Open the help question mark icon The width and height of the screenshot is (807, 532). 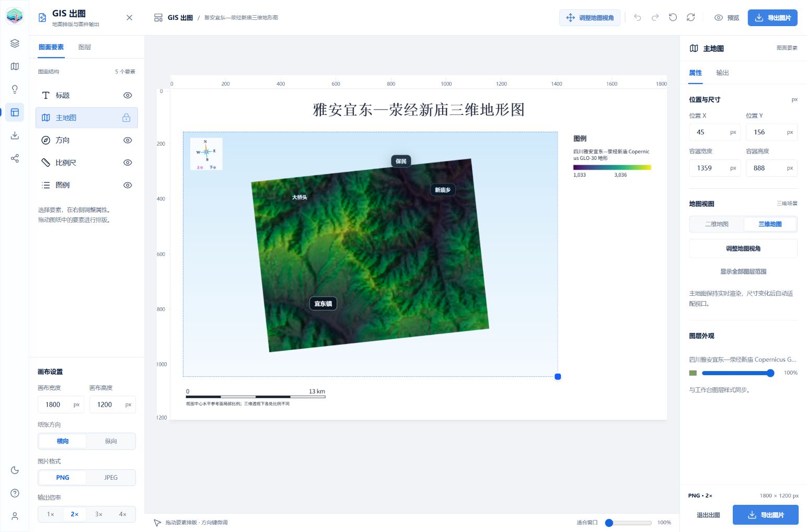click(x=15, y=493)
